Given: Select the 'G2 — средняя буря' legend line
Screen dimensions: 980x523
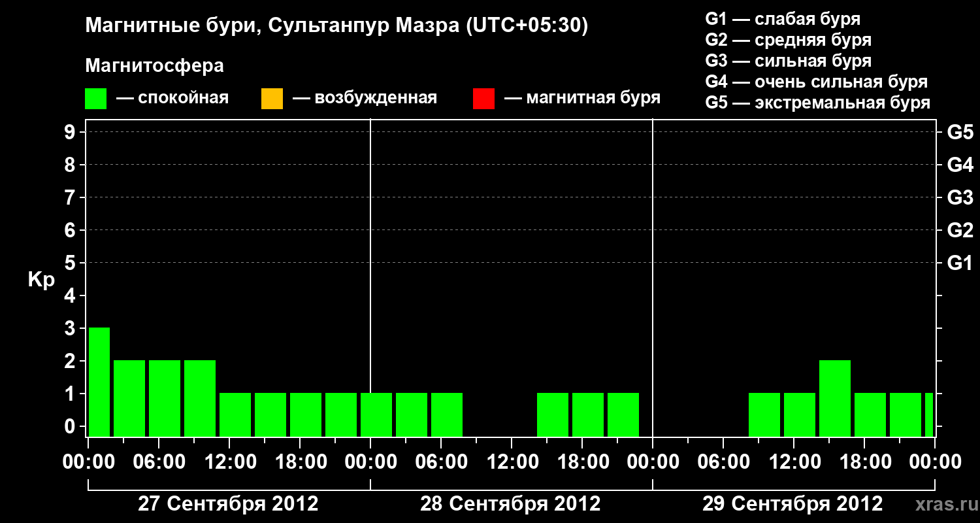Looking at the screenshot, I should click(789, 40).
